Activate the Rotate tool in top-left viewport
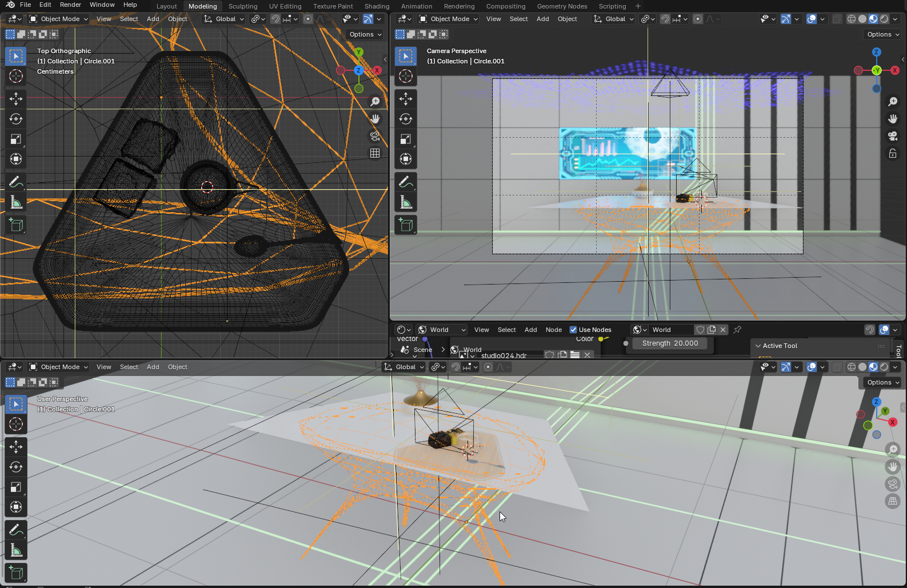Image resolution: width=907 pixels, height=588 pixels. (16, 119)
